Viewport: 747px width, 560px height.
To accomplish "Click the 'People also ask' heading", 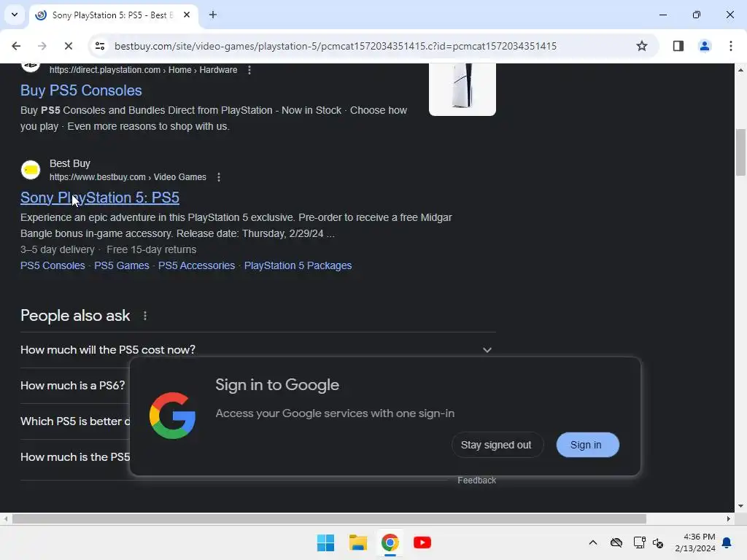I will point(75,316).
